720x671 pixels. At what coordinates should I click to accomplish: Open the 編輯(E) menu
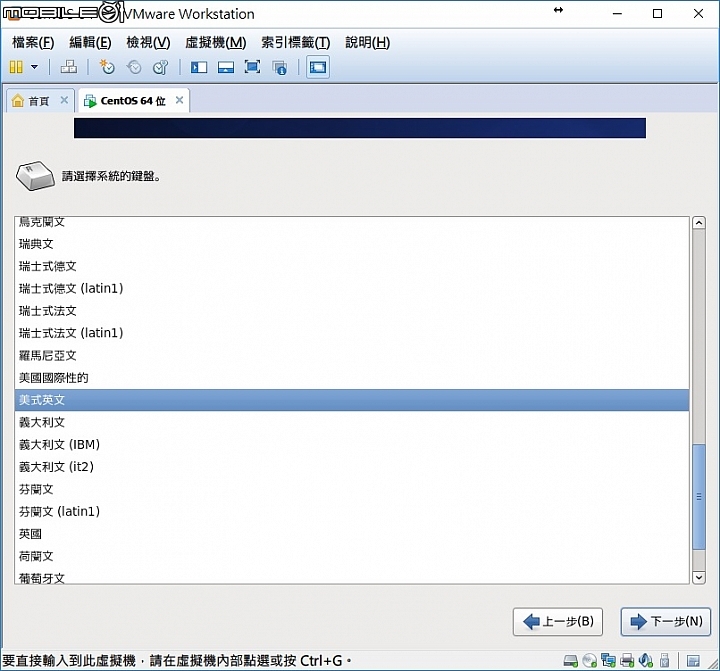(x=90, y=42)
